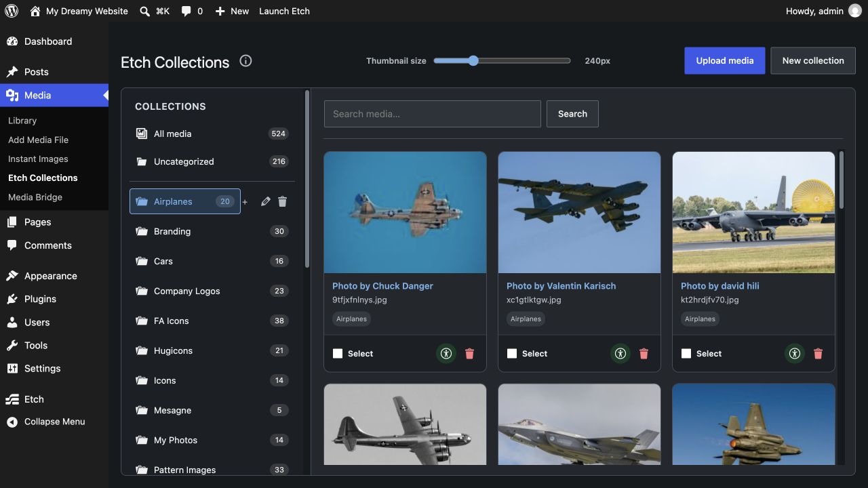Click the plus icon next to Airplanes
Viewport: 868px width, 488px height.
245,202
